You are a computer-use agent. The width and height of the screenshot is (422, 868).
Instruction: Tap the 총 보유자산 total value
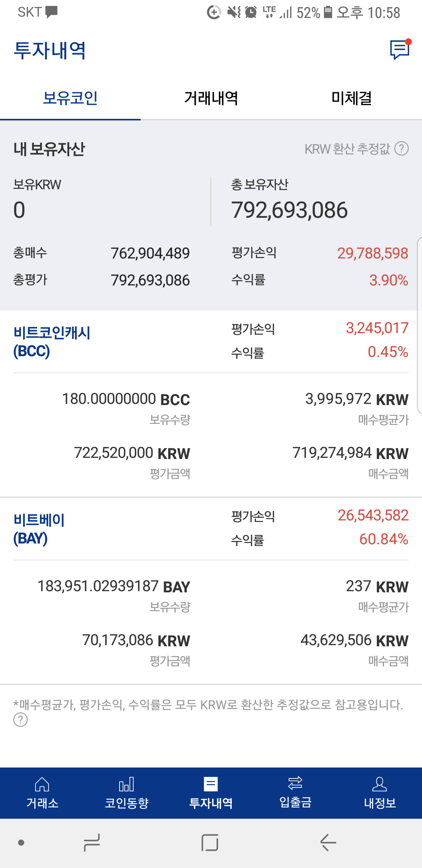[289, 210]
